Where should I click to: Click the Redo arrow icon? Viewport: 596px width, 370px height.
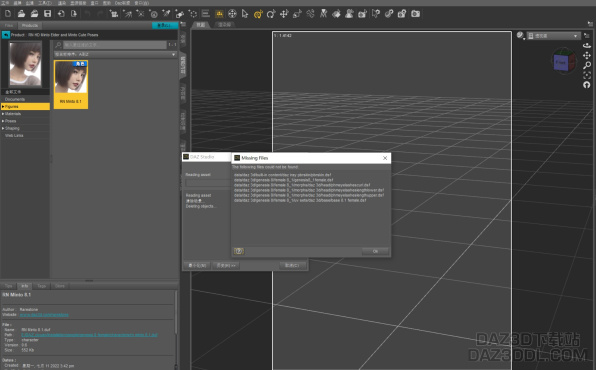coord(100,14)
